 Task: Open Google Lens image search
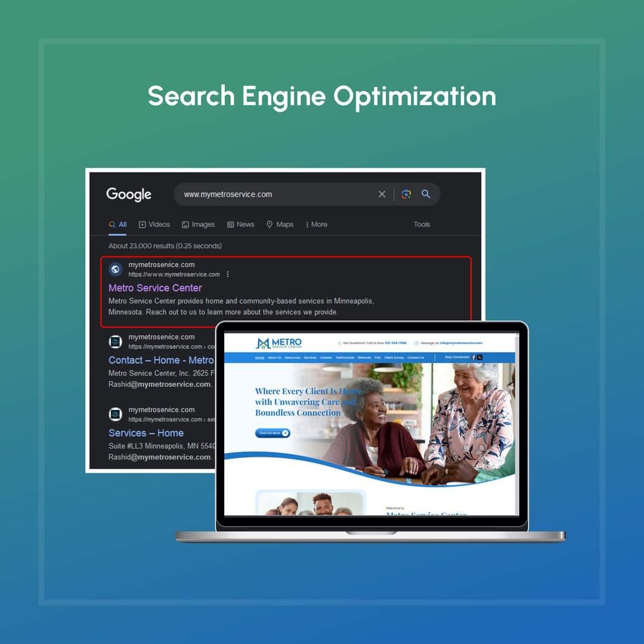pyautogui.click(x=406, y=194)
